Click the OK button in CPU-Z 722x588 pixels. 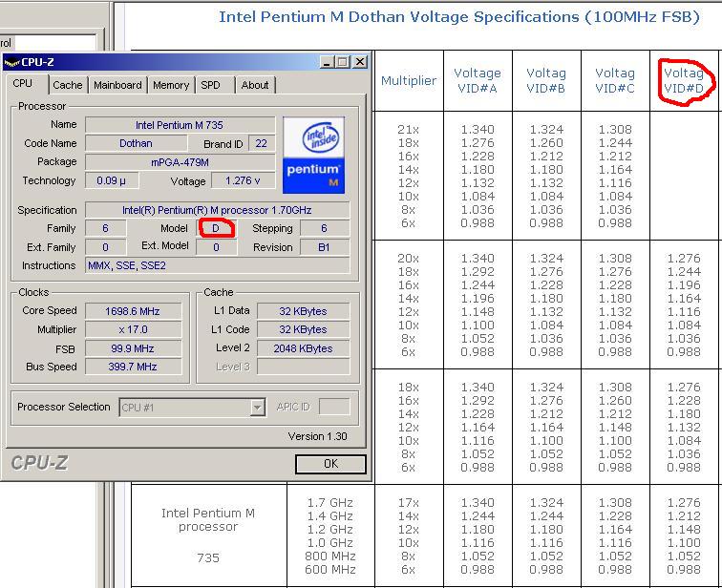(x=330, y=464)
